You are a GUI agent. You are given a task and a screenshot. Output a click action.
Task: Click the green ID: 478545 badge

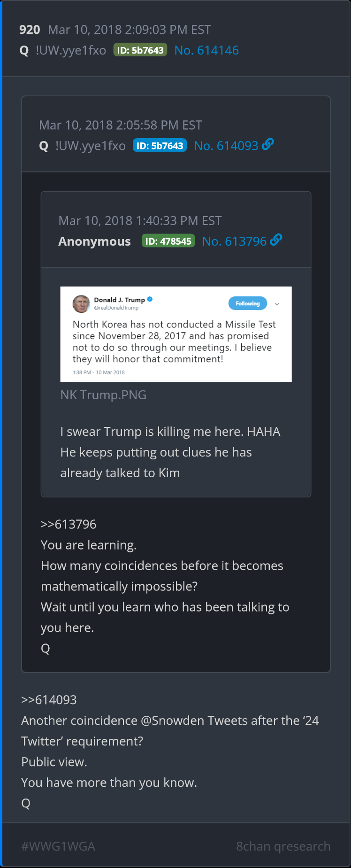(168, 241)
